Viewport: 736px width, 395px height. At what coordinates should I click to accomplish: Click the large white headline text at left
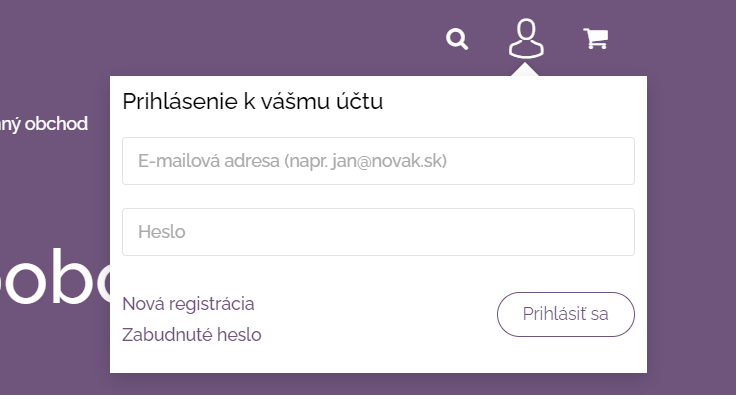click(x=55, y=277)
